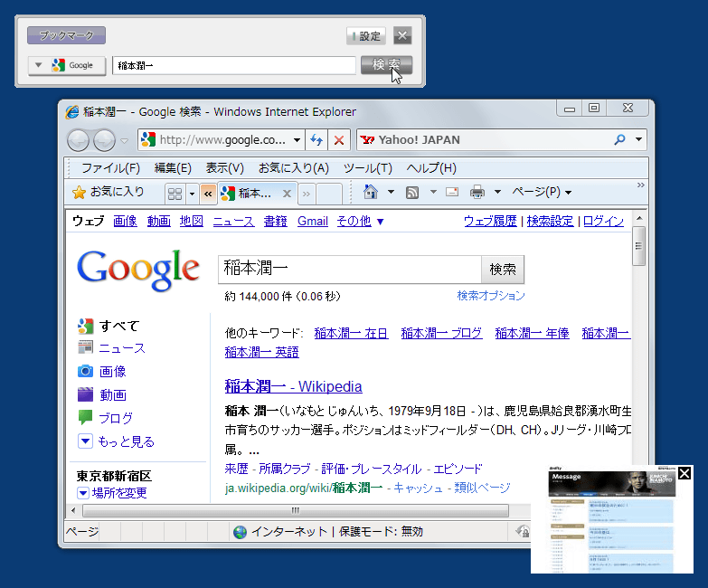
Task: Click the magnifier search icon
Action: 620,139
